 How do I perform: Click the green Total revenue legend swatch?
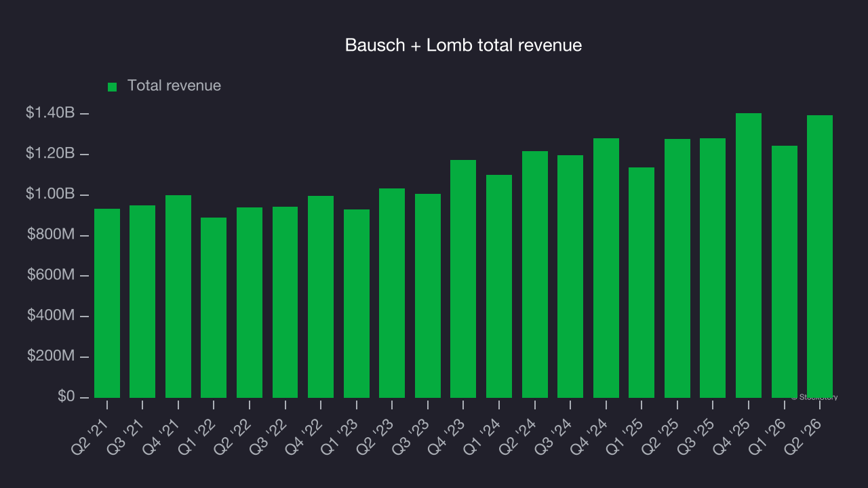click(x=113, y=87)
